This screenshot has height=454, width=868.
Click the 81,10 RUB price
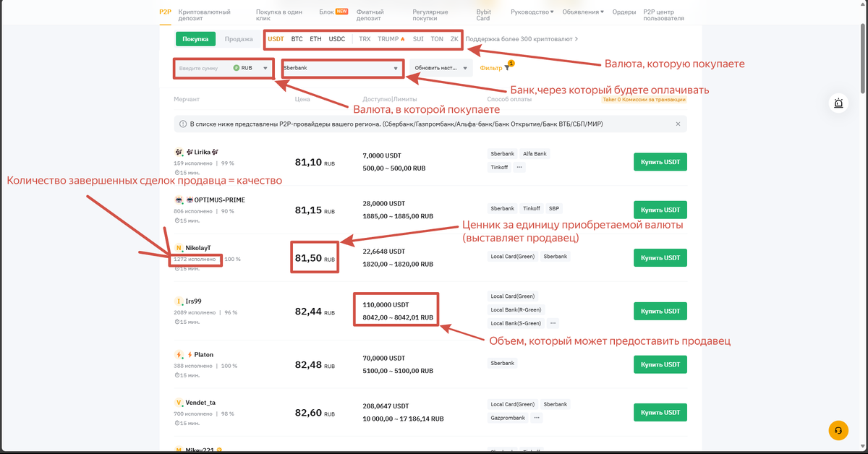(x=315, y=162)
